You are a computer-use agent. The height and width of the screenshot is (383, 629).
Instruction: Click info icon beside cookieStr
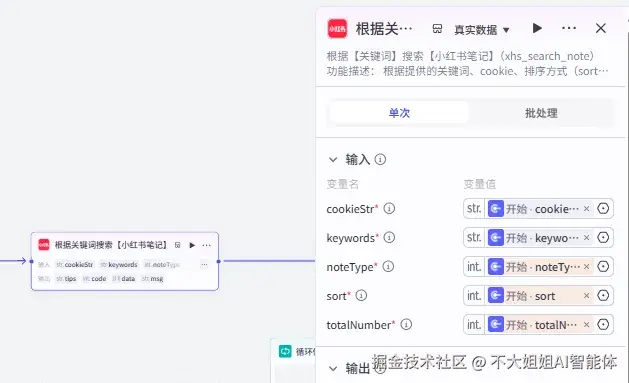pos(389,209)
